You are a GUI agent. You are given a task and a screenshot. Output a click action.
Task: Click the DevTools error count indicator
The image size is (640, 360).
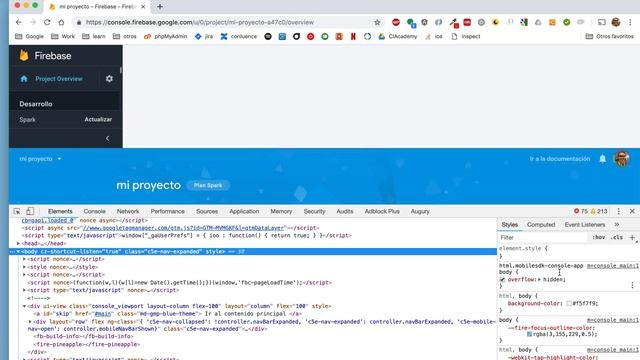[580, 211]
